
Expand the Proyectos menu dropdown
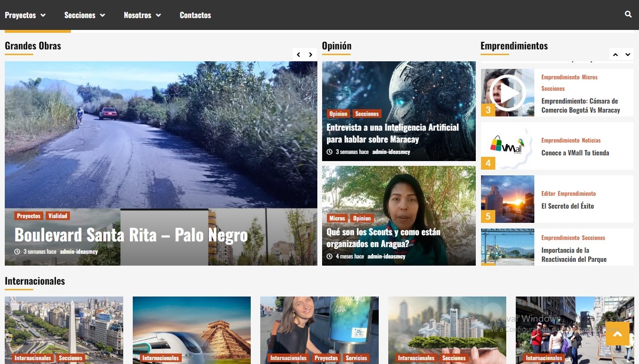point(25,15)
